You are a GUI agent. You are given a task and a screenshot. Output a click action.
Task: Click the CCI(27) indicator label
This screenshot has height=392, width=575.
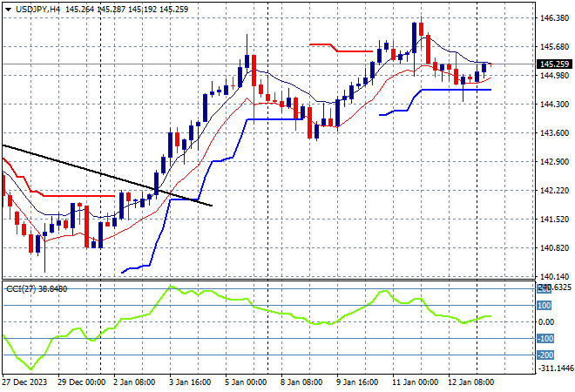24,288
